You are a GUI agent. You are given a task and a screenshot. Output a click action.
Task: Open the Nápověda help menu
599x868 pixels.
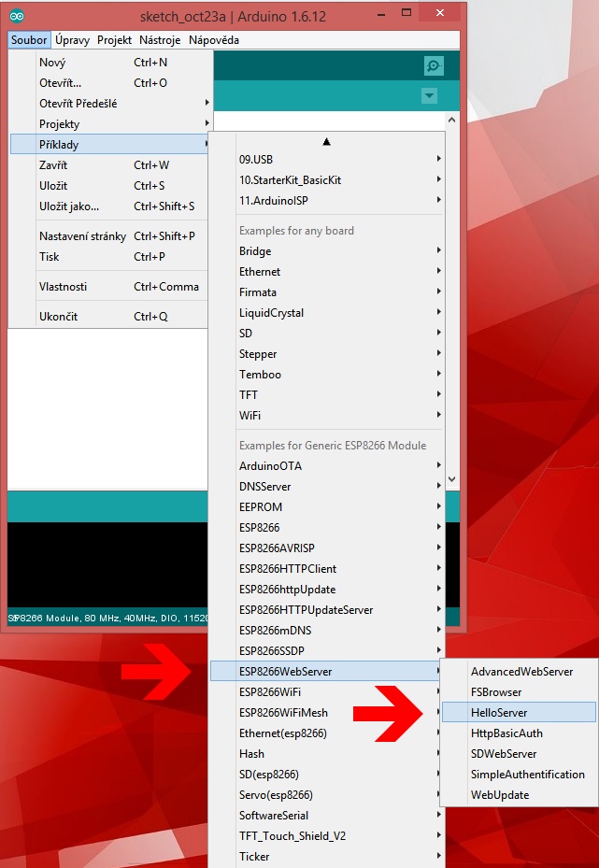pos(214,40)
